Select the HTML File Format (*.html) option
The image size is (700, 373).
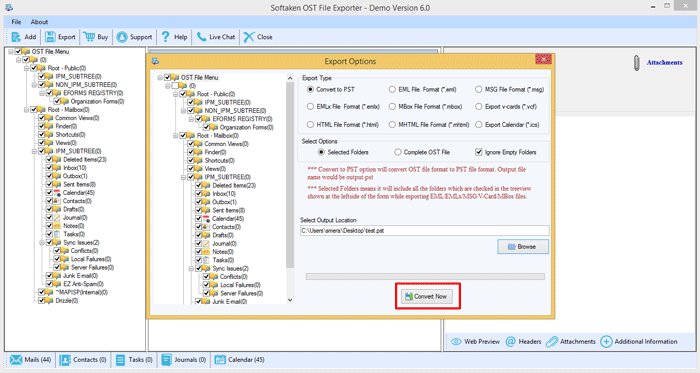click(310, 124)
